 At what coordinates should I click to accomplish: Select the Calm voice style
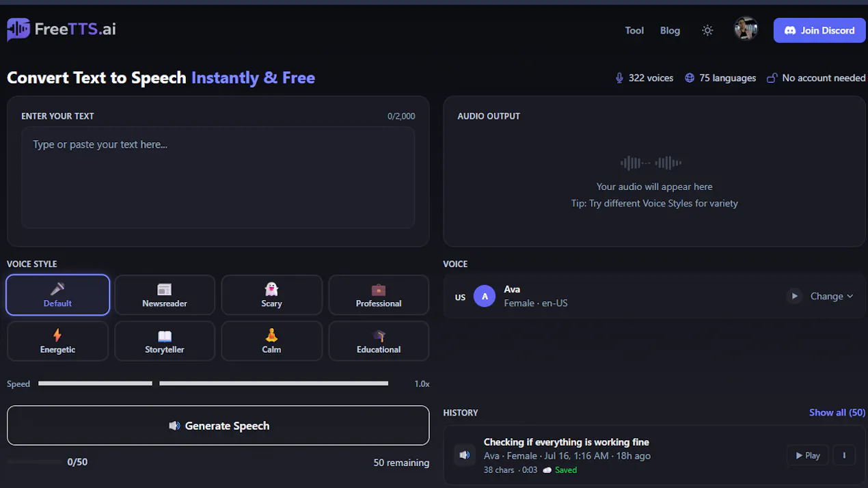pyautogui.click(x=271, y=341)
